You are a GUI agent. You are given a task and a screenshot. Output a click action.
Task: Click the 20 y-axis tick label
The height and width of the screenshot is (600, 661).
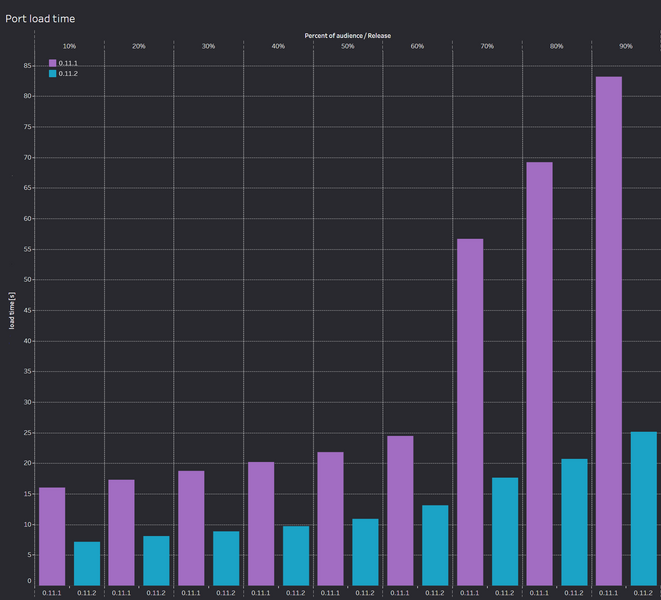[x=27, y=463]
